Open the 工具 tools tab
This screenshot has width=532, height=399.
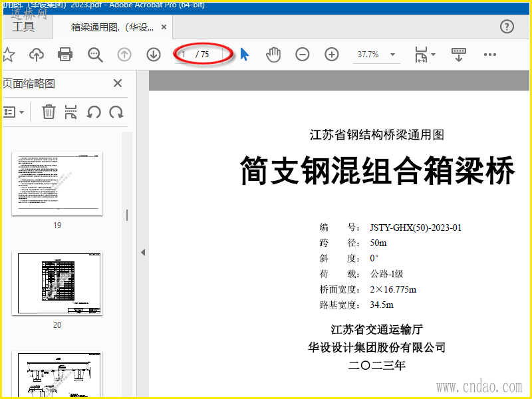pos(23,27)
